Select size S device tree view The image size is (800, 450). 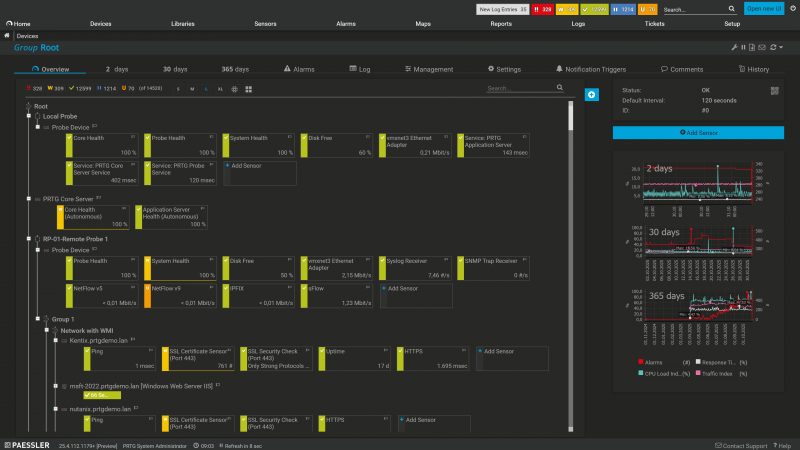click(178, 89)
